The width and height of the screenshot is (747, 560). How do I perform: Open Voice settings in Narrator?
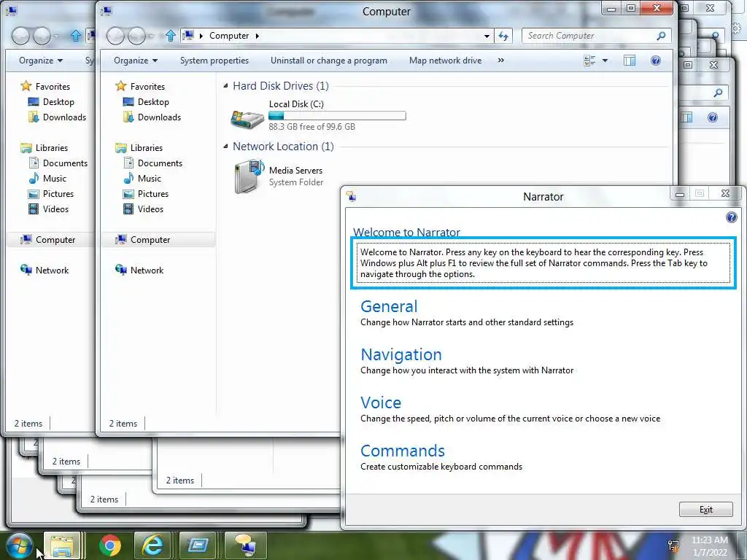click(381, 402)
